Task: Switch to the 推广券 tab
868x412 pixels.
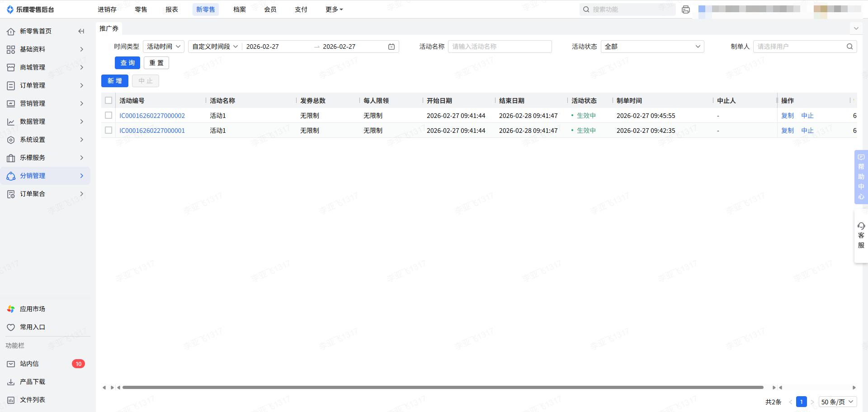Action: 109,28
